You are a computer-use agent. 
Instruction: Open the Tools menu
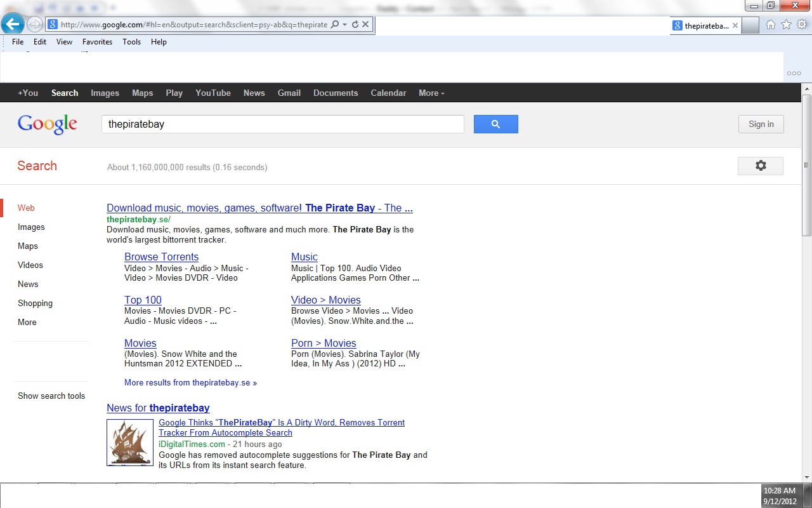131,42
